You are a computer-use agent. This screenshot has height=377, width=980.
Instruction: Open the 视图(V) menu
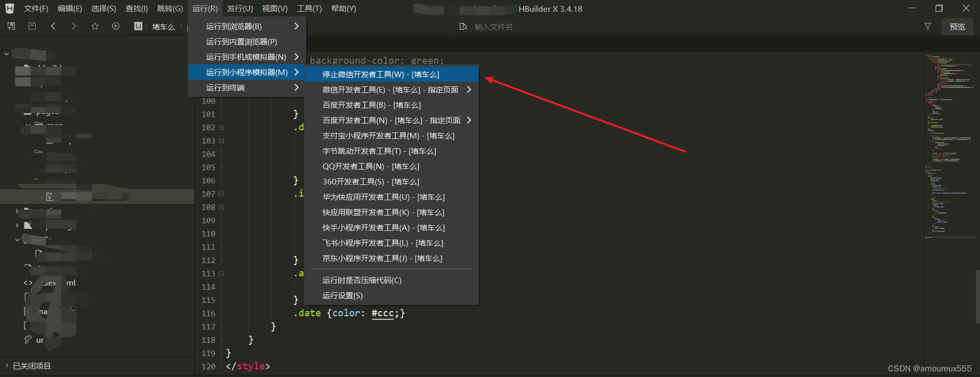coord(275,9)
